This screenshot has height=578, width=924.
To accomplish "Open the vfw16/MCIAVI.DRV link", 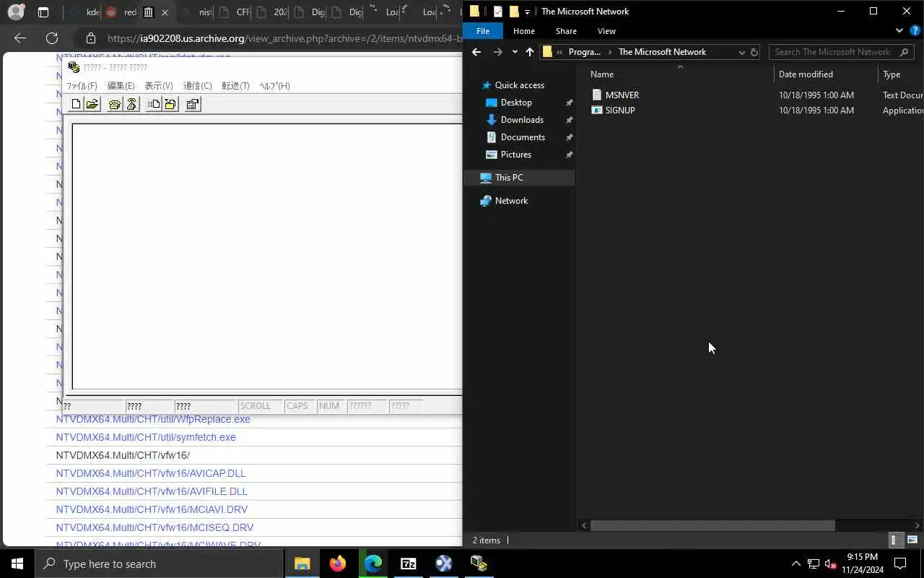I will pos(152,509).
